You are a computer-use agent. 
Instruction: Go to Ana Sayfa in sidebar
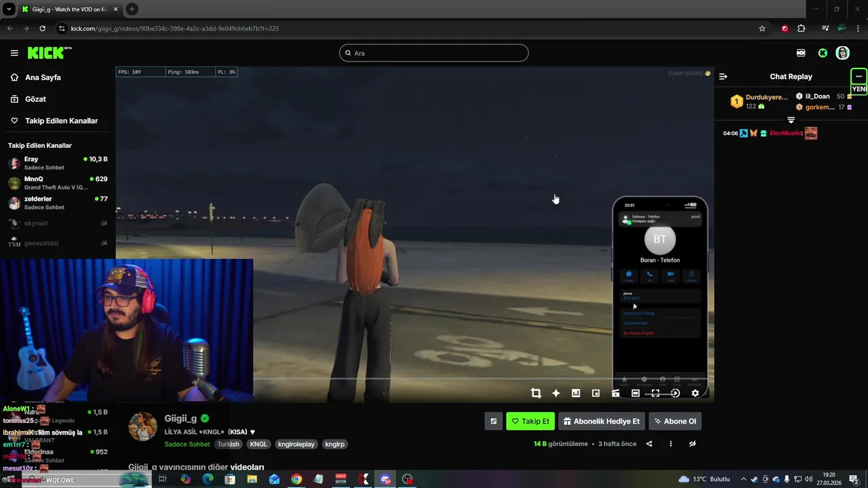coord(43,77)
